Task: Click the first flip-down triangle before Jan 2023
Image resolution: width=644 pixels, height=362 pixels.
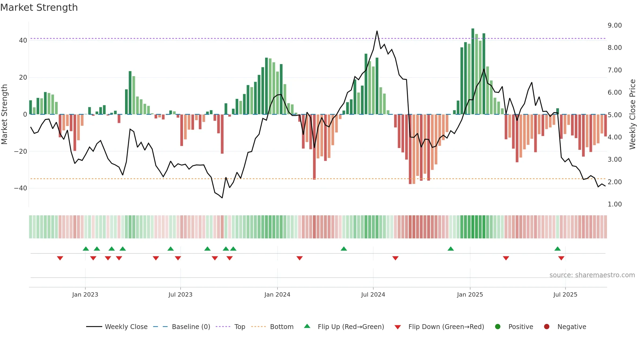Action: [60, 258]
